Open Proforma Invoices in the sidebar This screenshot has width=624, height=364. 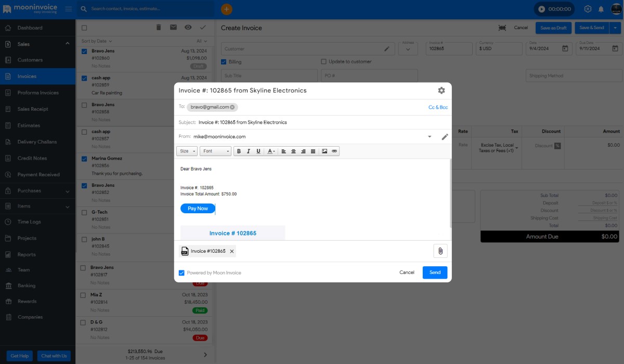coord(37,93)
